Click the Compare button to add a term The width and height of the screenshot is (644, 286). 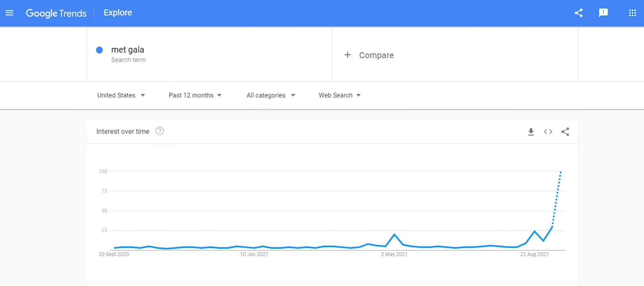376,55
